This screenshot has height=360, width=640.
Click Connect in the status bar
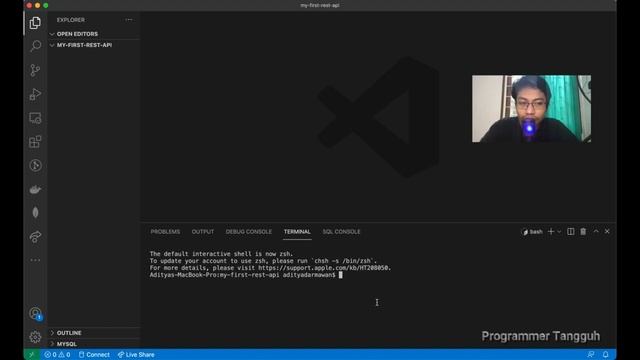[94, 355]
